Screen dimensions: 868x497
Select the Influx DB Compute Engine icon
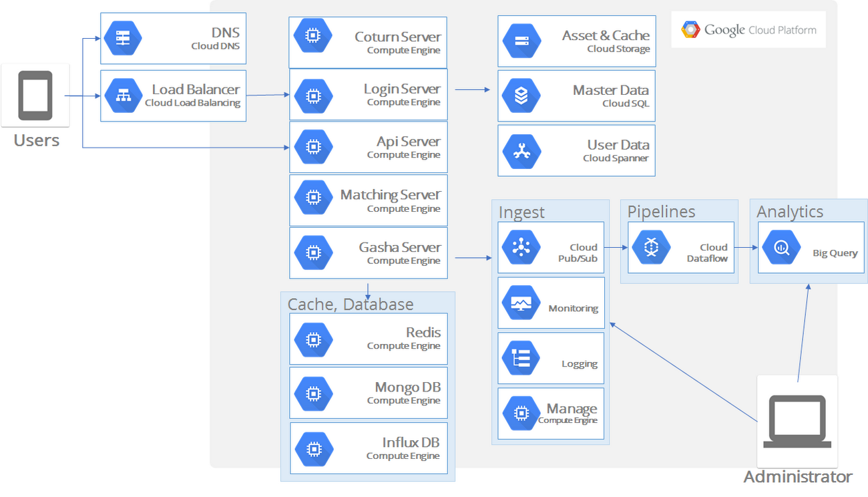[313, 450]
